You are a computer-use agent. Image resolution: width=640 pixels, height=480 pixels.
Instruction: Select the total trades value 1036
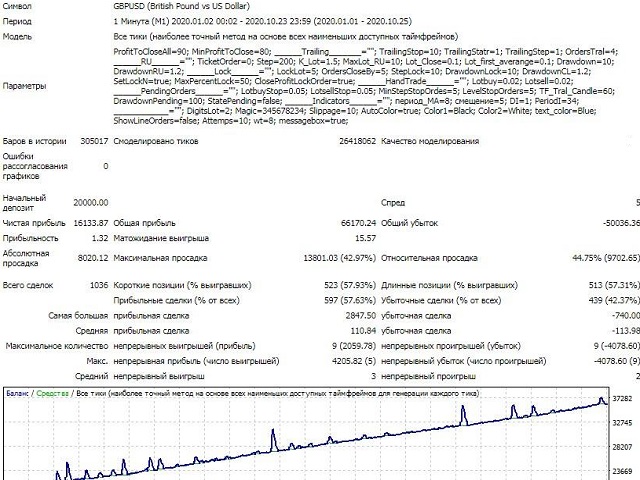click(x=99, y=286)
